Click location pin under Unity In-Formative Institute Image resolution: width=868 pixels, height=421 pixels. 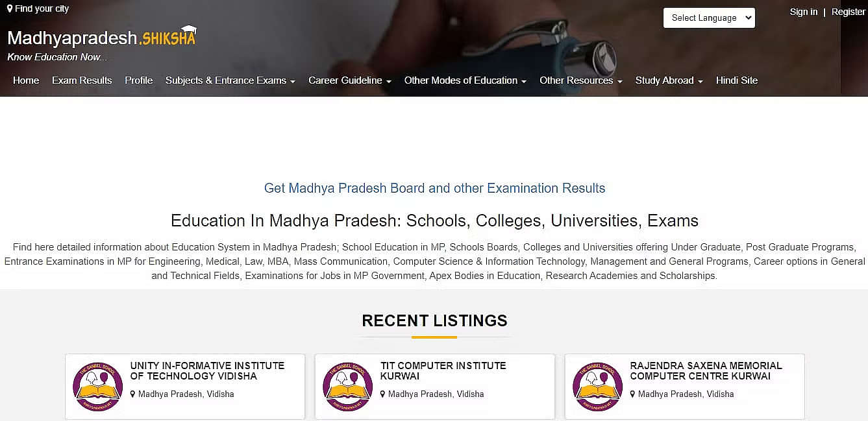pos(133,394)
